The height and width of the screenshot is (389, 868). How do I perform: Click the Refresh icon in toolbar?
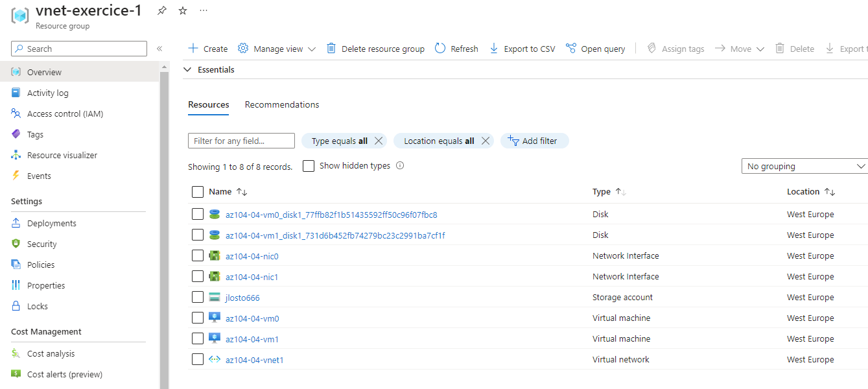pyautogui.click(x=440, y=49)
